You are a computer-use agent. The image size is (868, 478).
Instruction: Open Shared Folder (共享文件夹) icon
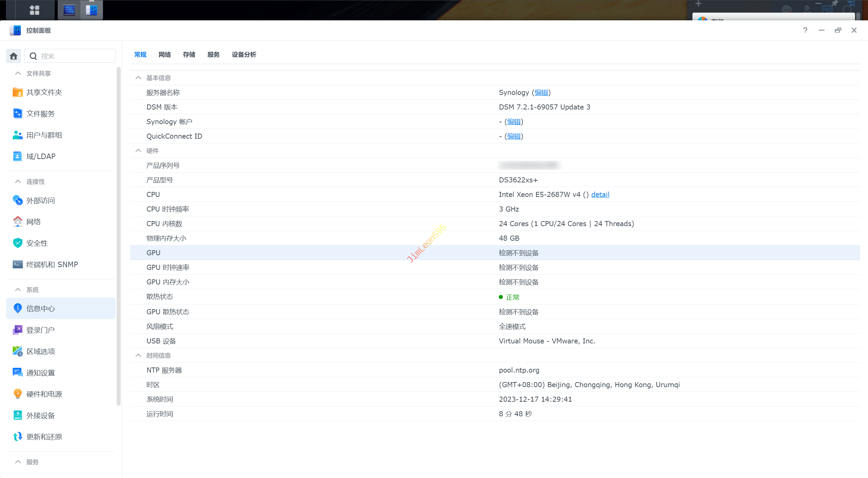click(17, 92)
